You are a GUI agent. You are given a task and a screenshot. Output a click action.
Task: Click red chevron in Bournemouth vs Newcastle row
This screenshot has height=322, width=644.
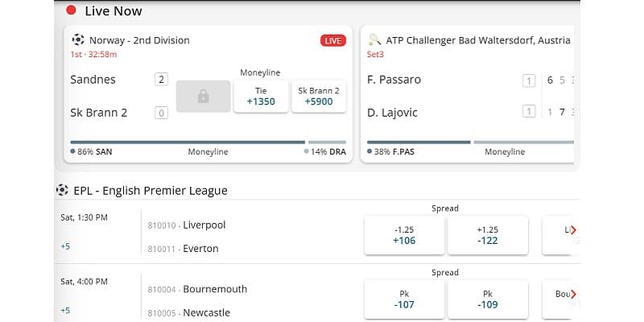573,294
